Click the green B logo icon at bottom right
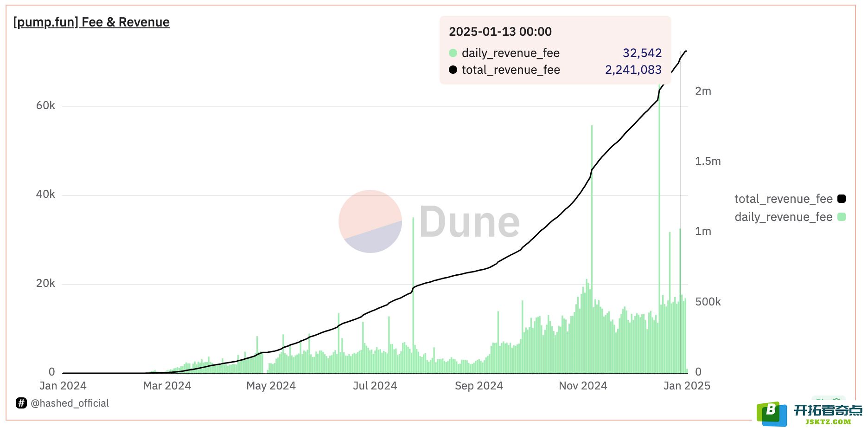The image size is (868, 428). pos(772,414)
